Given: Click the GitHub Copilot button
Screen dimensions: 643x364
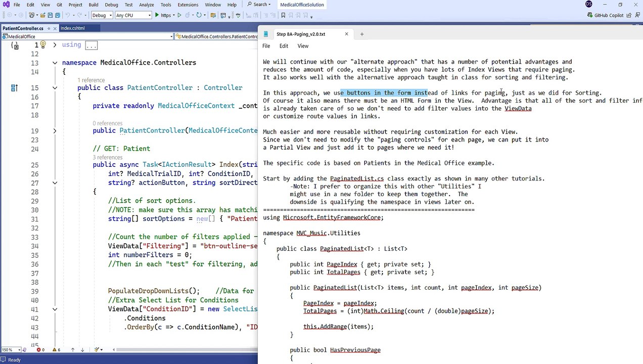Looking at the screenshot, I should point(605,15).
